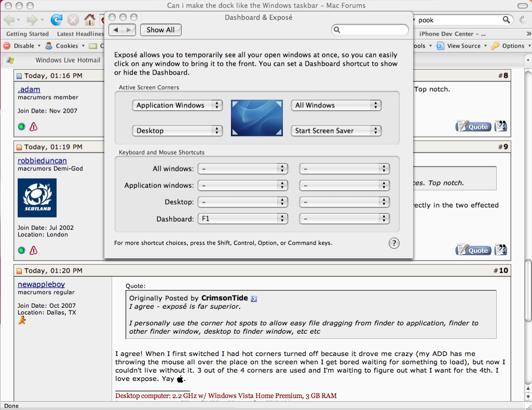Viewport: 532px width, 410px height.
Task: Click the browser Back arrow icon
Action: [x=9, y=20]
